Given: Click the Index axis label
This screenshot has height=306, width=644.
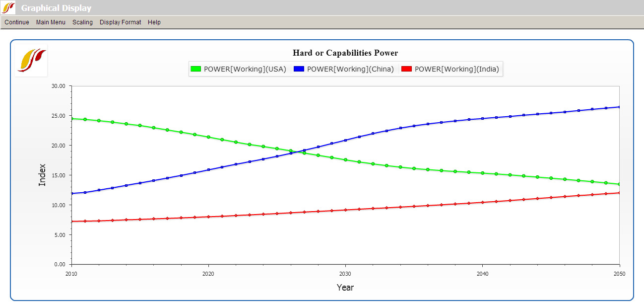Looking at the screenshot, I should click(x=43, y=174).
